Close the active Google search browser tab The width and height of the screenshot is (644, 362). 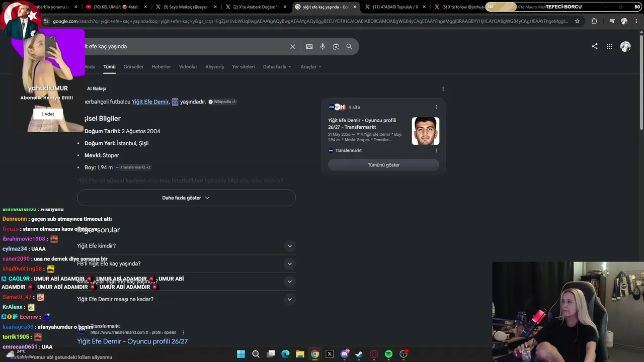(x=355, y=7)
